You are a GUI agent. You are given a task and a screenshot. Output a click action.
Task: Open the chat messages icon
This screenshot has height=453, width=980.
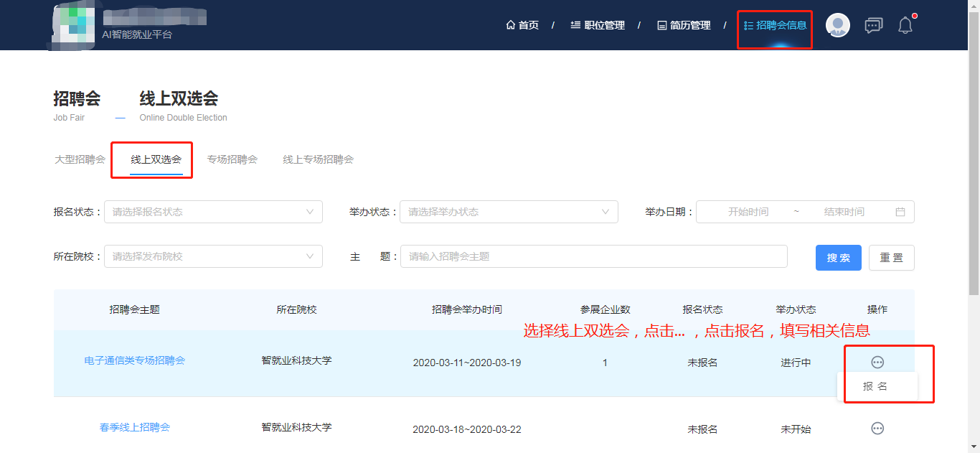coord(873,26)
